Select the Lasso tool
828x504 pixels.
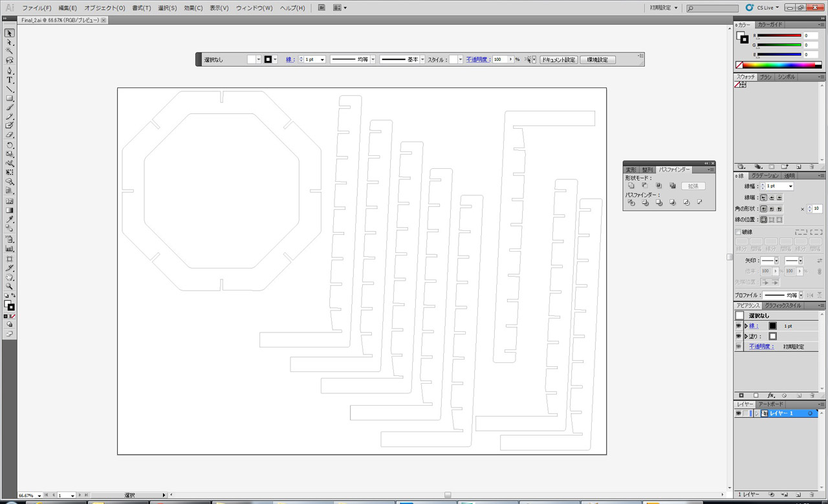[10, 60]
